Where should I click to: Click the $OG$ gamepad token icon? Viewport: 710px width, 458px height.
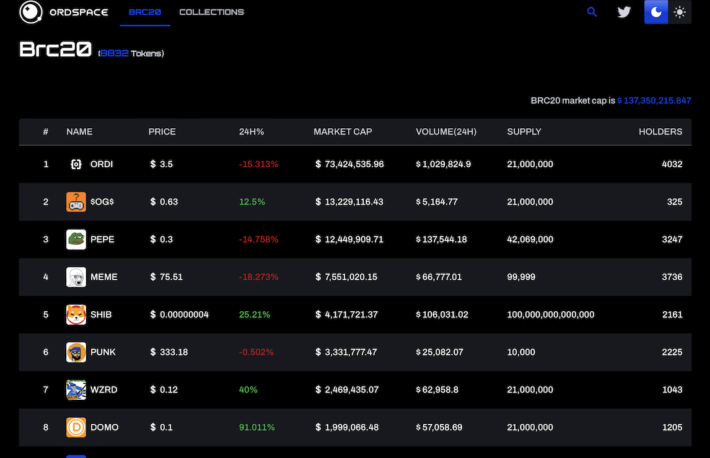pyautogui.click(x=76, y=202)
